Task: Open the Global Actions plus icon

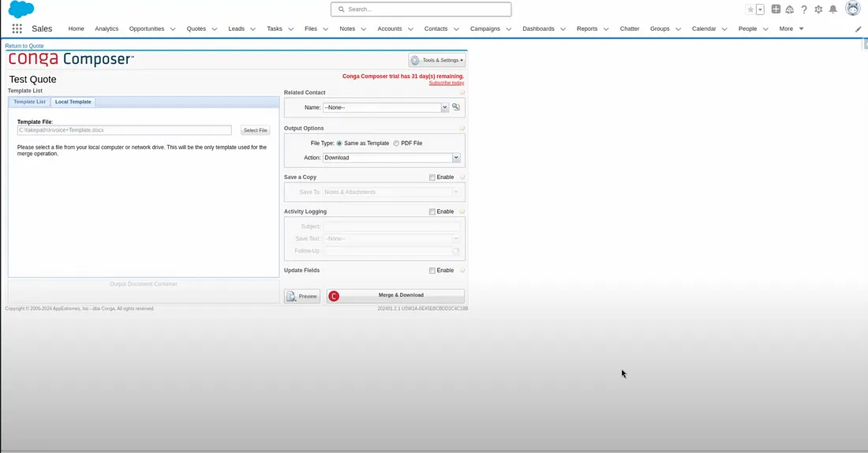Action: pyautogui.click(x=776, y=9)
